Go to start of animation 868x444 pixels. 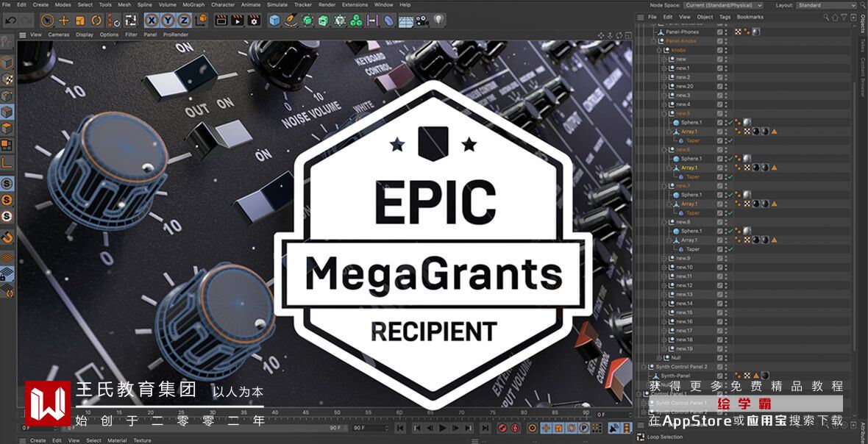400,428
